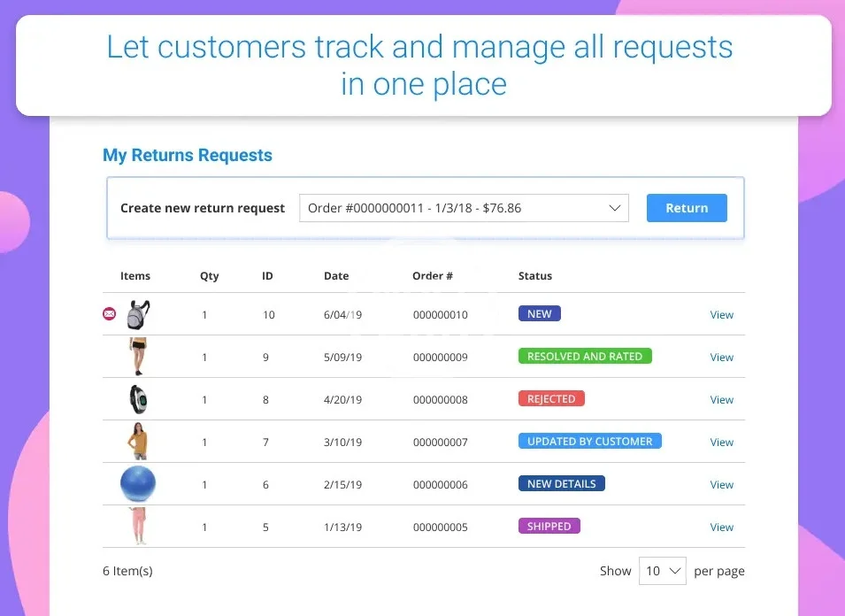Click the purple Shipped status badge
Image resolution: width=845 pixels, height=616 pixels.
[x=549, y=527]
